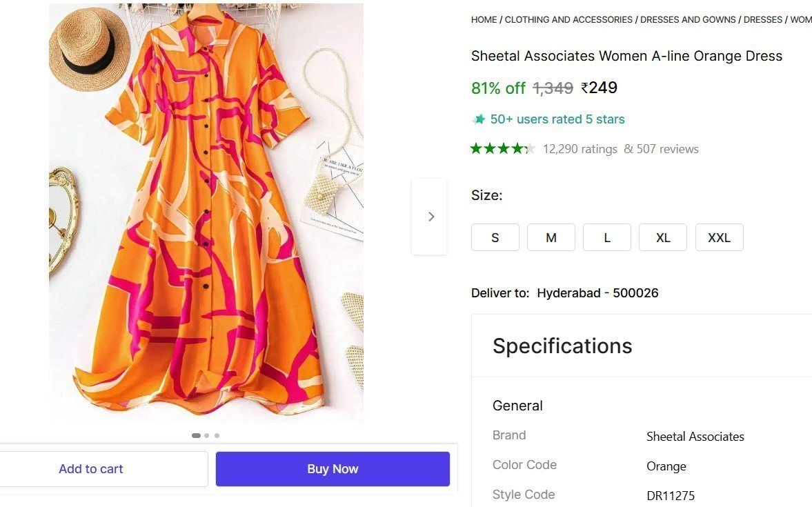The width and height of the screenshot is (812, 507).
Task: Open CLOTHING AND ACCESSORIES category
Action: coord(568,19)
